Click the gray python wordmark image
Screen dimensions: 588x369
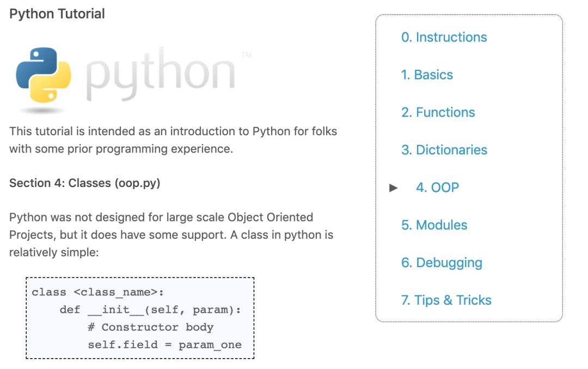click(161, 74)
